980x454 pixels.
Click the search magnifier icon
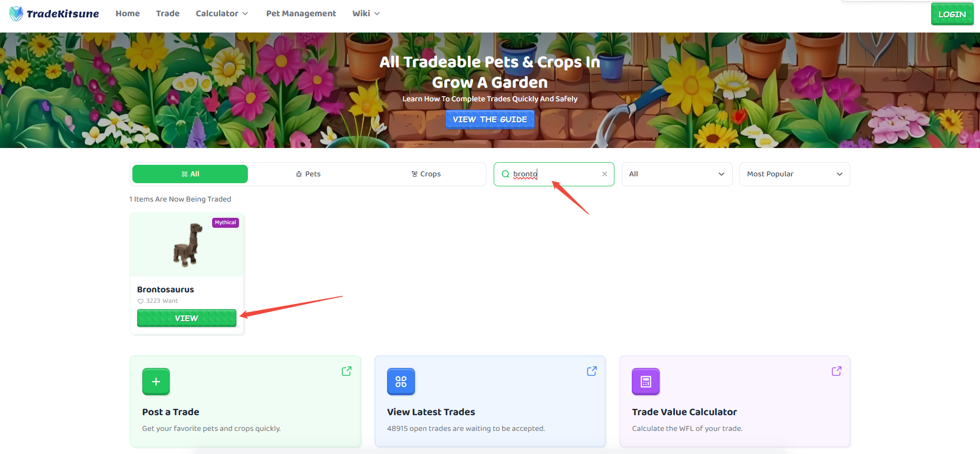[505, 174]
